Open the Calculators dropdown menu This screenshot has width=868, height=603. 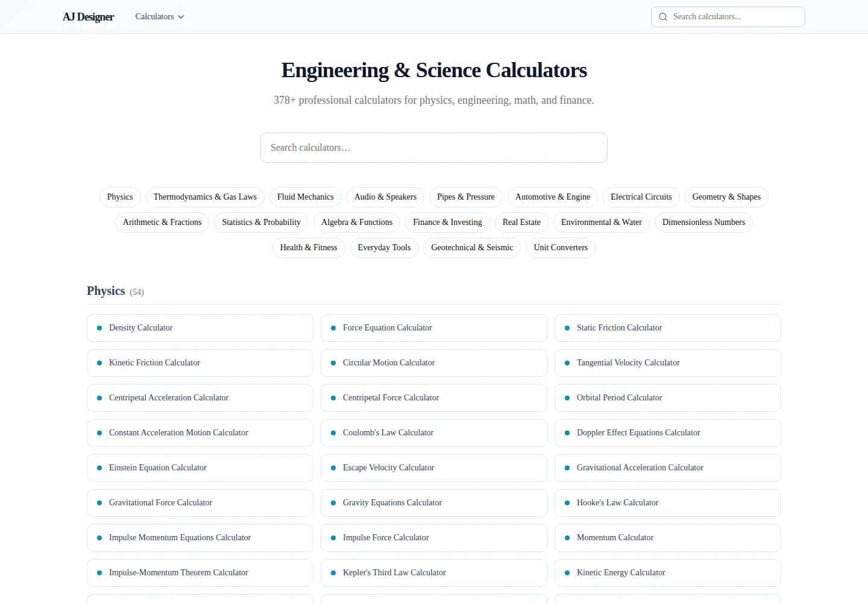159,17
